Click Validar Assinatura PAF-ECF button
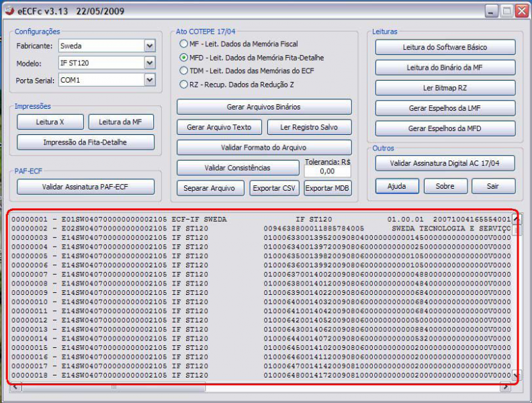Image resolution: width=532 pixels, height=403 pixels. tap(85, 187)
